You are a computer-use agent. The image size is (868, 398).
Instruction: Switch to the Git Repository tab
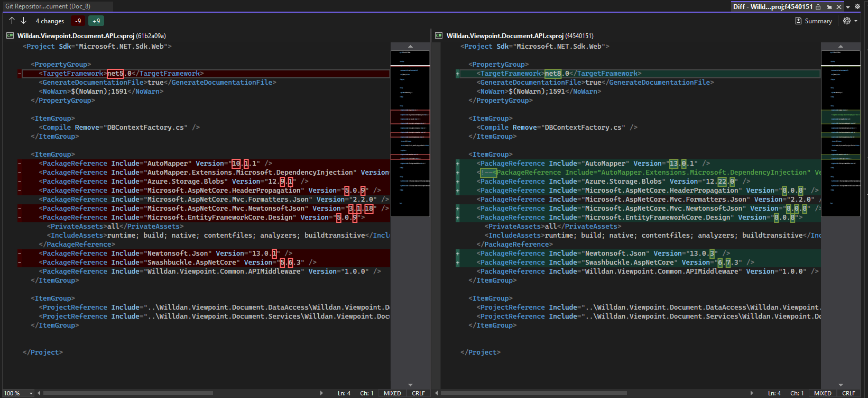click(x=48, y=6)
